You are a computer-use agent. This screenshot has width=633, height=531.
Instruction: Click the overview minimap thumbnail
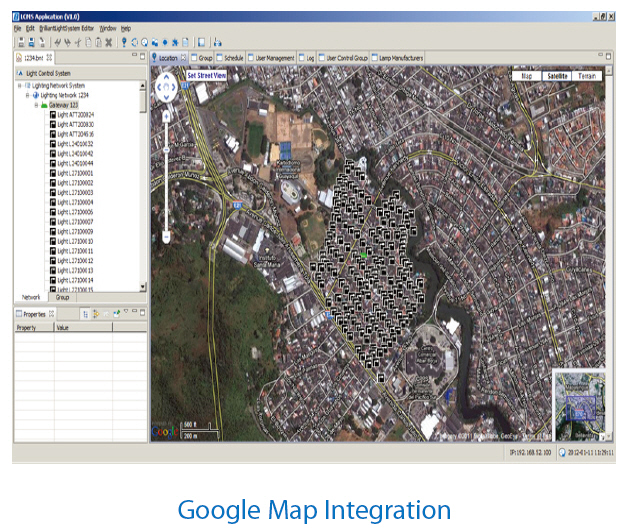point(579,404)
